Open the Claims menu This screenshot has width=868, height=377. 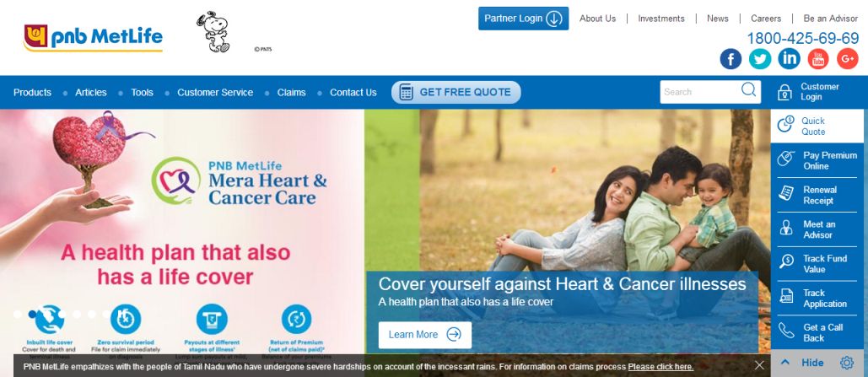point(291,93)
